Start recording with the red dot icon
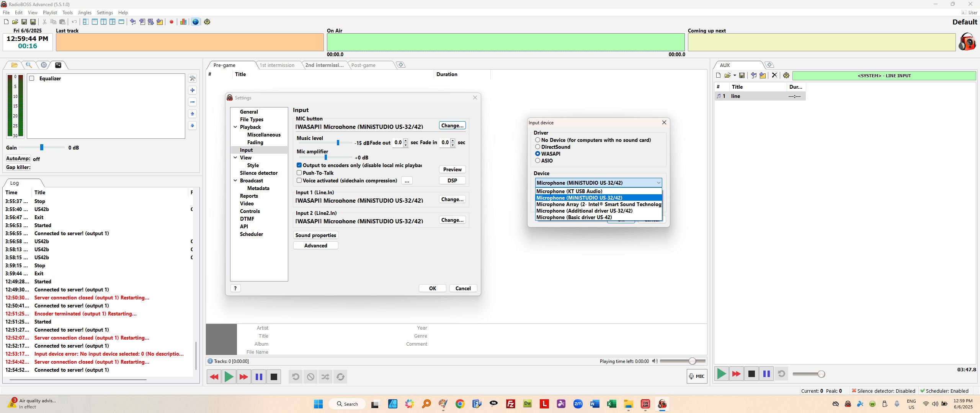Image resolution: width=980 pixels, height=413 pixels. (171, 22)
